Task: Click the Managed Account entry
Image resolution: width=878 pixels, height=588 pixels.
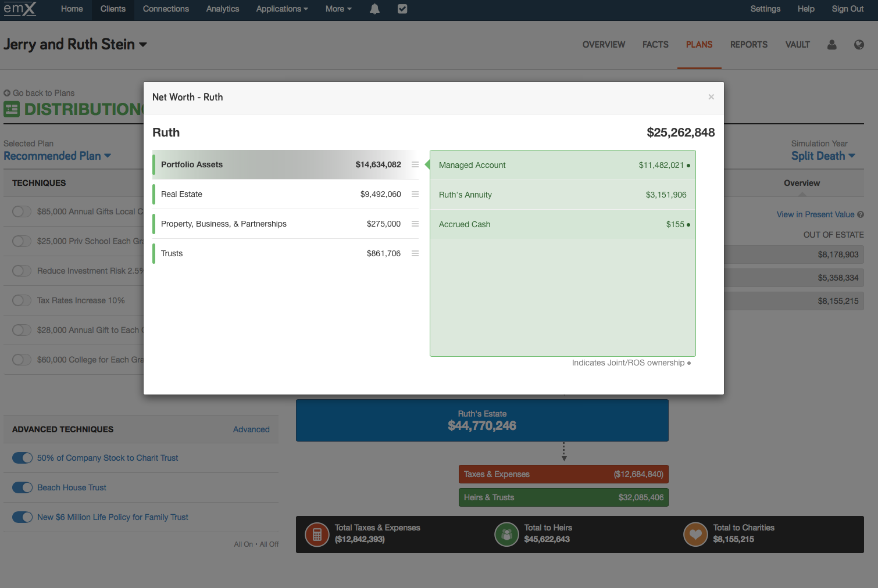Action: click(x=563, y=165)
